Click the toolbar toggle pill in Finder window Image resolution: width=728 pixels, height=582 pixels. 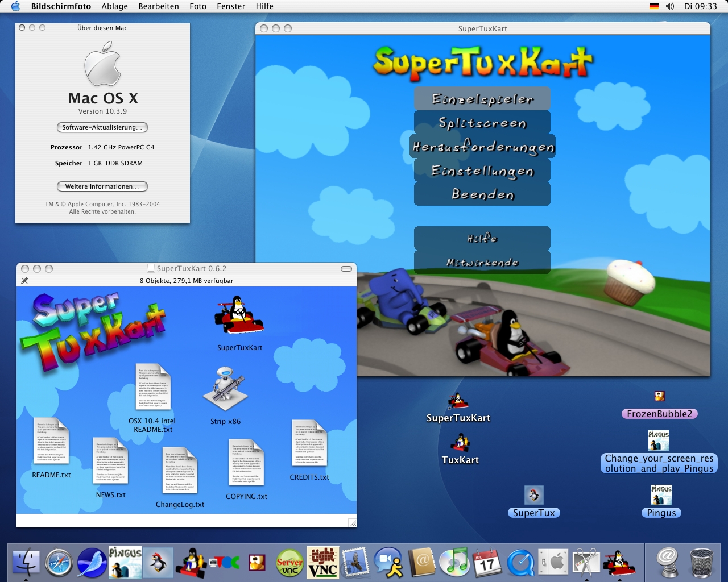pyautogui.click(x=346, y=269)
